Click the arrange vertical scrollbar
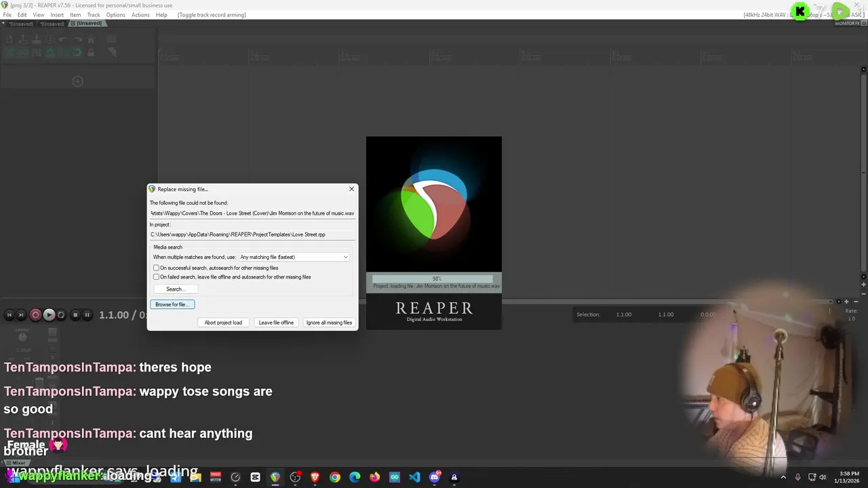868x488 pixels. (x=863, y=174)
